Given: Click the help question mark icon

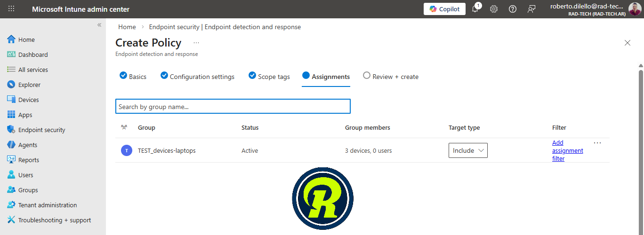Looking at the screenshot, I should click(x=513, y=9).
